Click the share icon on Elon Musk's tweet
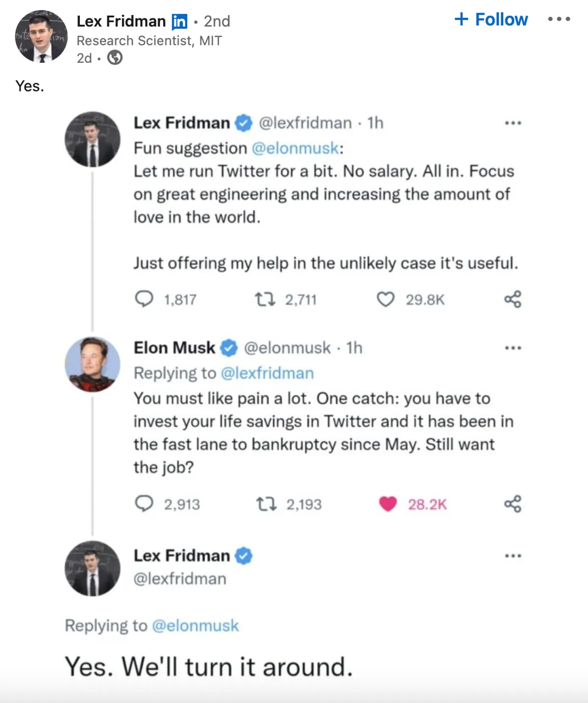588x703 pixels. point(513,504)
